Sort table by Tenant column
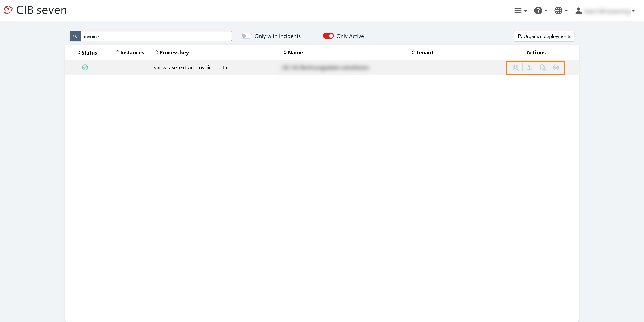Viewport: 644px width, 322px height. [x=423, y=53]
